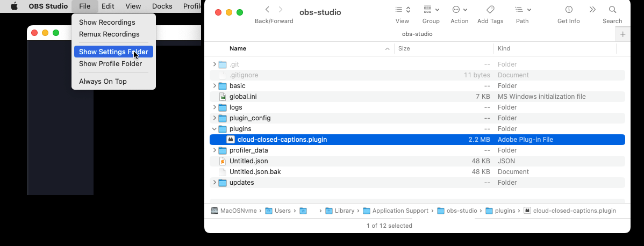Open the Path toolbar dropdown
This screenshot has height=246, width=644.
[523, 10]
